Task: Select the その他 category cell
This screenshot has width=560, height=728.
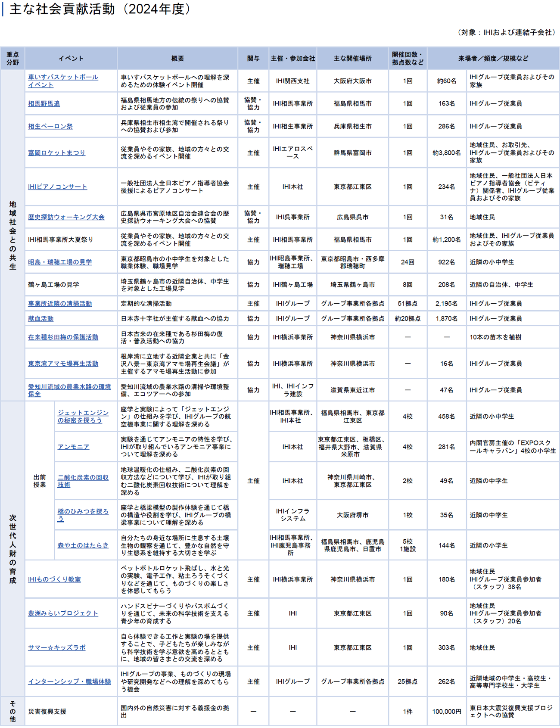Action: pos(12,712)
